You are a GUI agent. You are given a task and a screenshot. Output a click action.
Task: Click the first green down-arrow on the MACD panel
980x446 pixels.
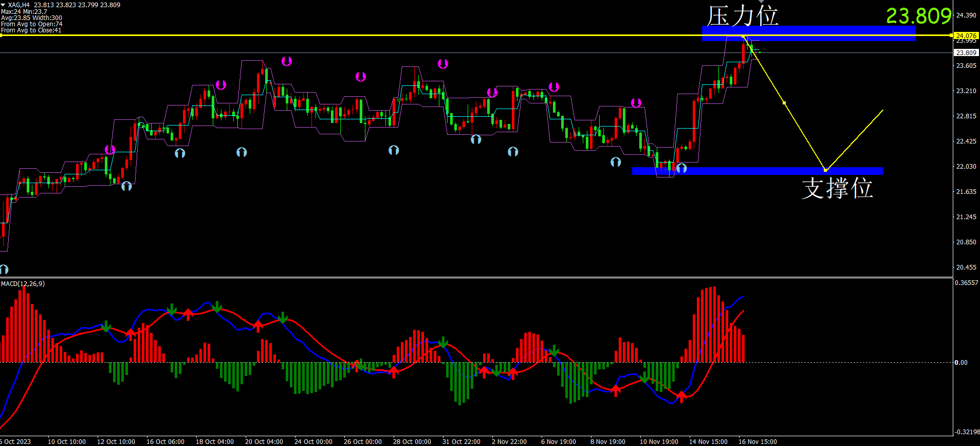pos(106,327)
